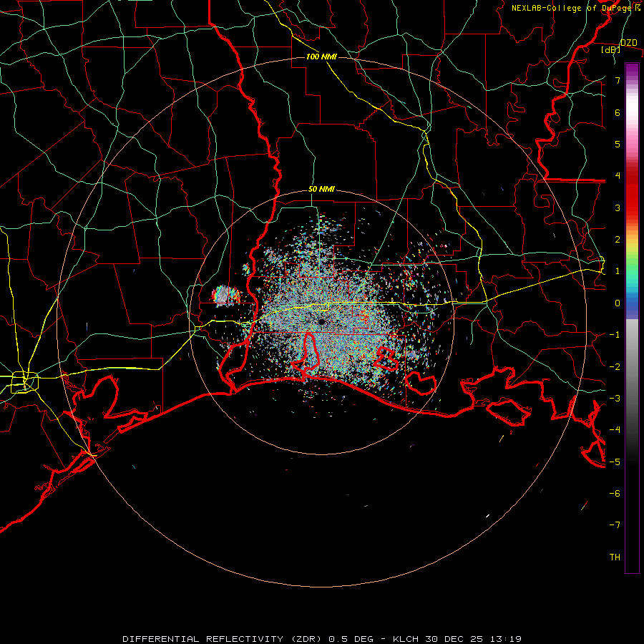Click the "50 NMI" range ring label

tap(321, 189)
